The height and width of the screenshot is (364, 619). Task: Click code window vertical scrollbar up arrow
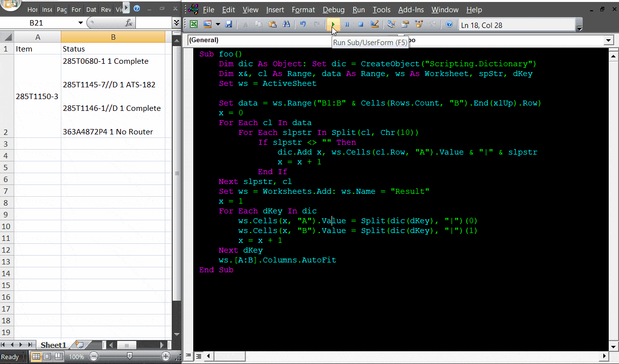pyautogui.click(x=613, y=56)
